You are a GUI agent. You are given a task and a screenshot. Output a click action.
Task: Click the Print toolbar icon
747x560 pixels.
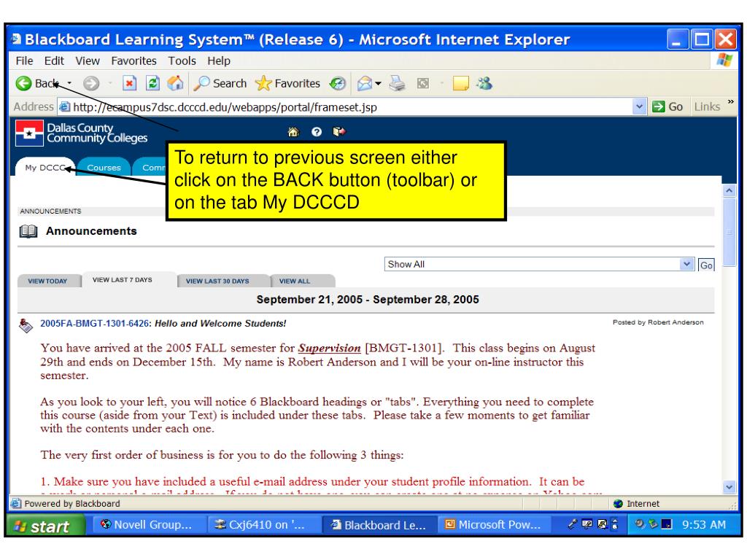pos(397,83)
